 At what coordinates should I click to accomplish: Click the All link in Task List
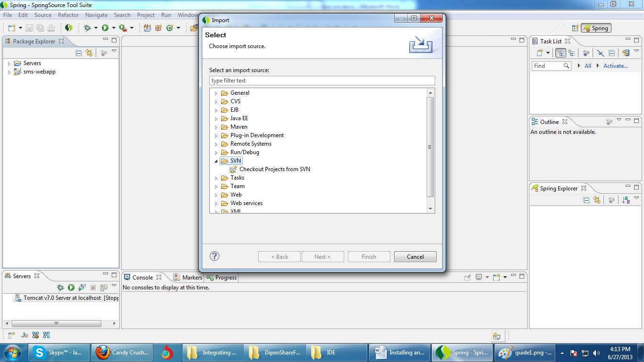pyautogui.click(x=588, y=66)
